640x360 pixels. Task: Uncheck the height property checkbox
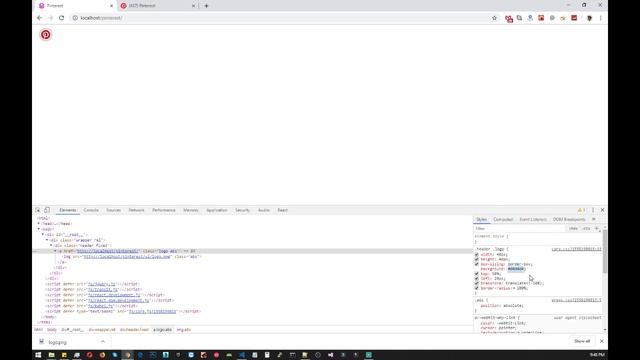pyautogui.click(x=476, y=259)
